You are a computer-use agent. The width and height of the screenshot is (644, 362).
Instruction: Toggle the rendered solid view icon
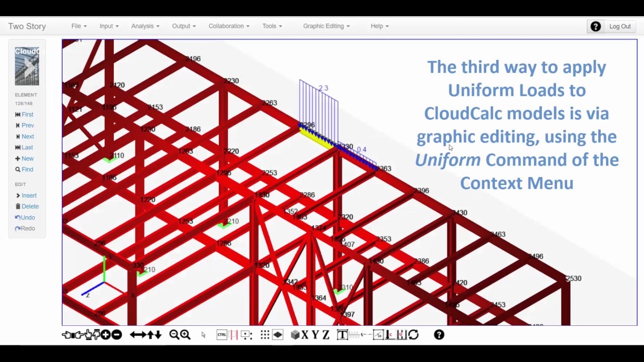278,335
